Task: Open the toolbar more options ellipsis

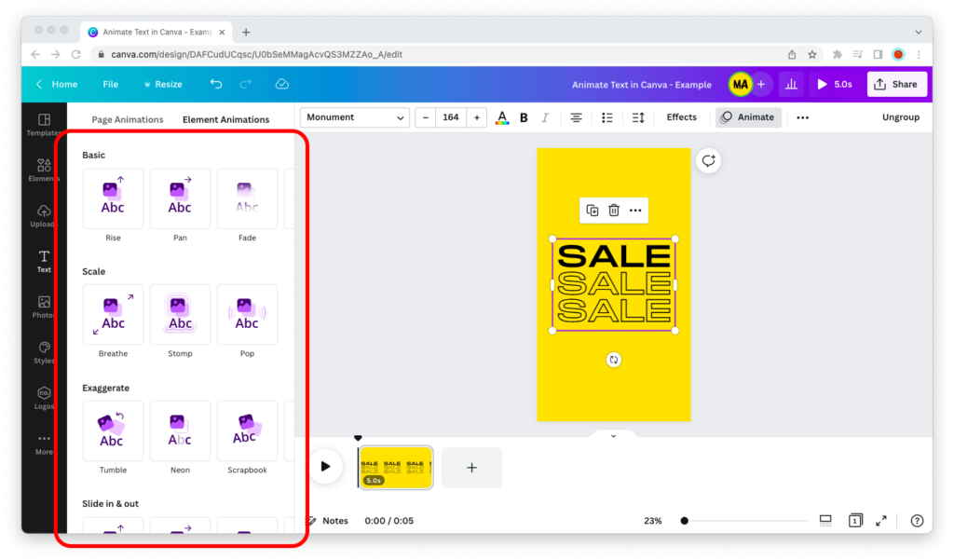Action: (802, 117)
